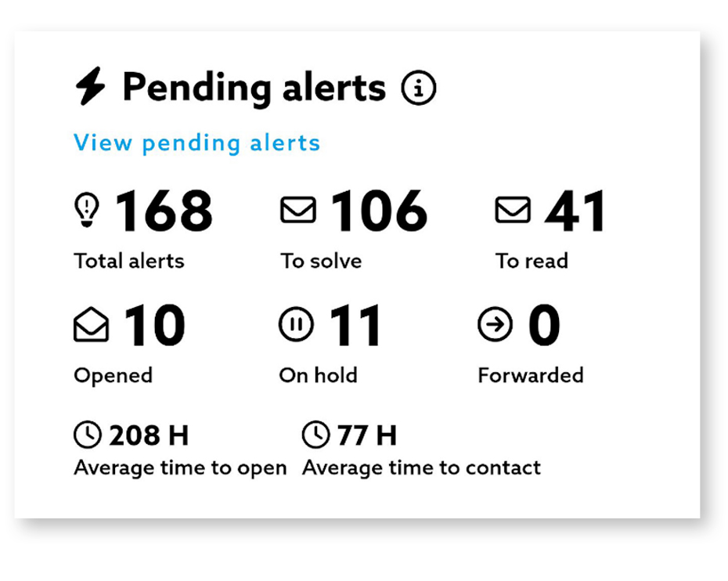The width and height of the screenshot is (728, 581).
Task: Open the info icon next to Pending alerts
Action: [419, 88]
